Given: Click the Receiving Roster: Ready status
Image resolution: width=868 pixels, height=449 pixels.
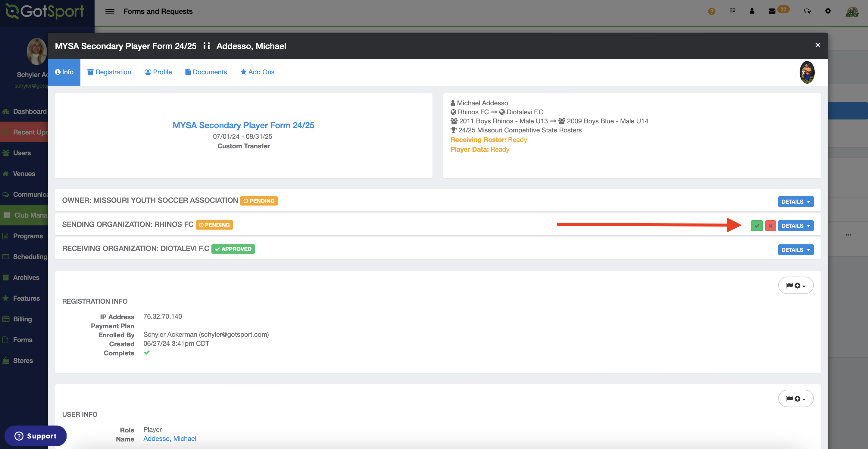Looking at the screenshot, I should [489, 140].
